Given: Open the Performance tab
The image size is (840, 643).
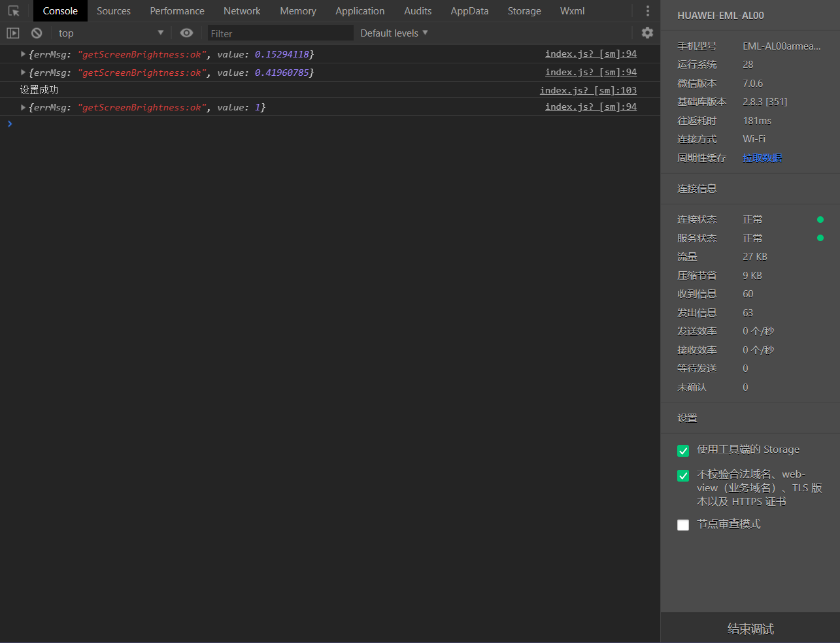Looking at the screenshot, I should [177, 11].
